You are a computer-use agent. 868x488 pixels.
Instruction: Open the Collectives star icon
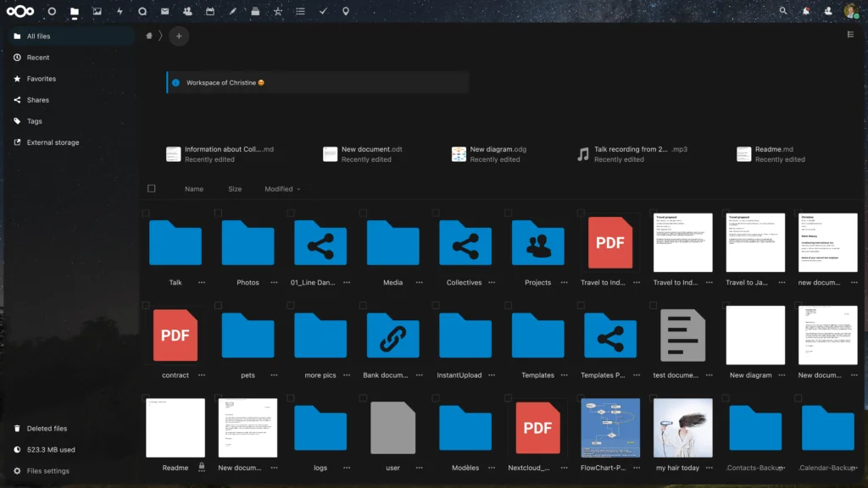[x=278, y=11]
